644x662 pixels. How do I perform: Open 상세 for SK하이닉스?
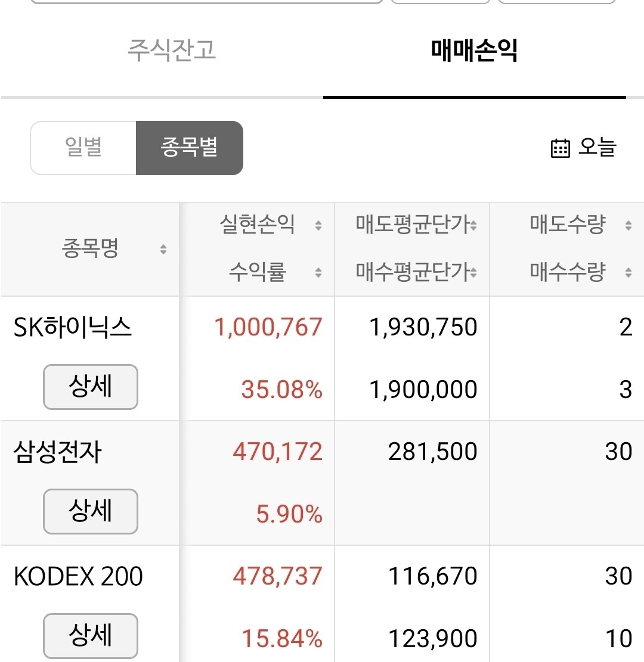[91, 387]
